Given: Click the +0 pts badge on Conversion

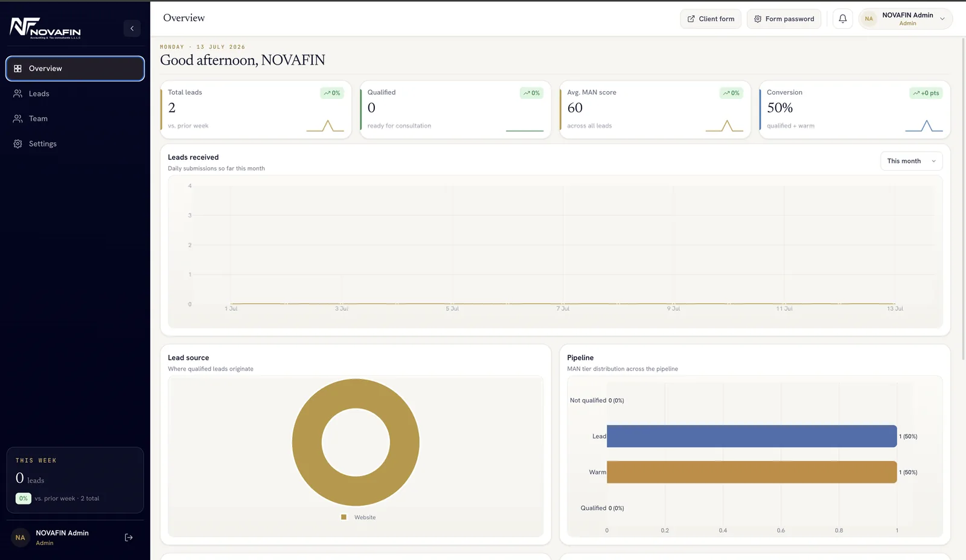Looking at the screenshot, I should (926, 93).
